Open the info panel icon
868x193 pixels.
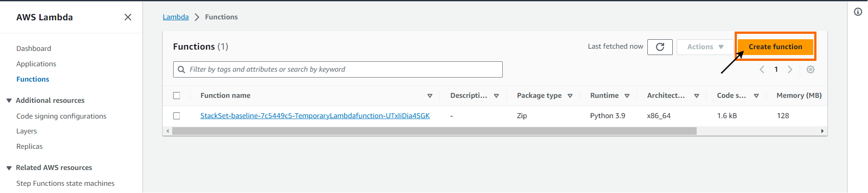tap(858, 12)
